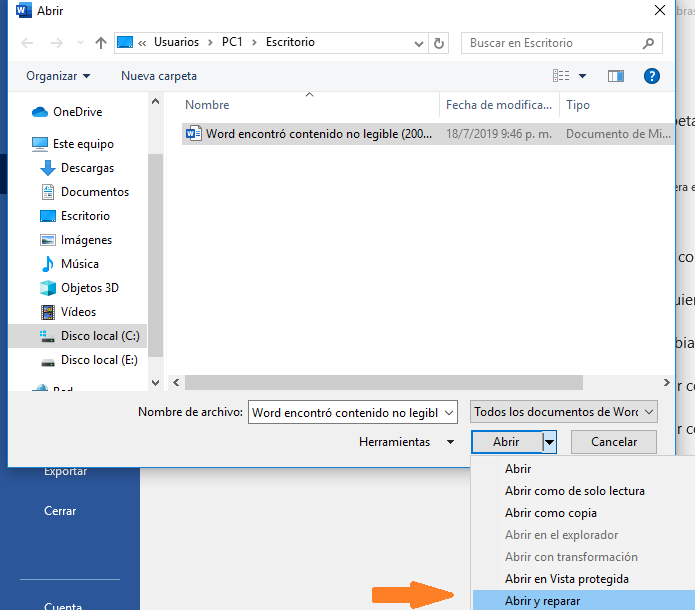
Task: Sort files by Fecha de modificación column
Action: tap(499, 105)
